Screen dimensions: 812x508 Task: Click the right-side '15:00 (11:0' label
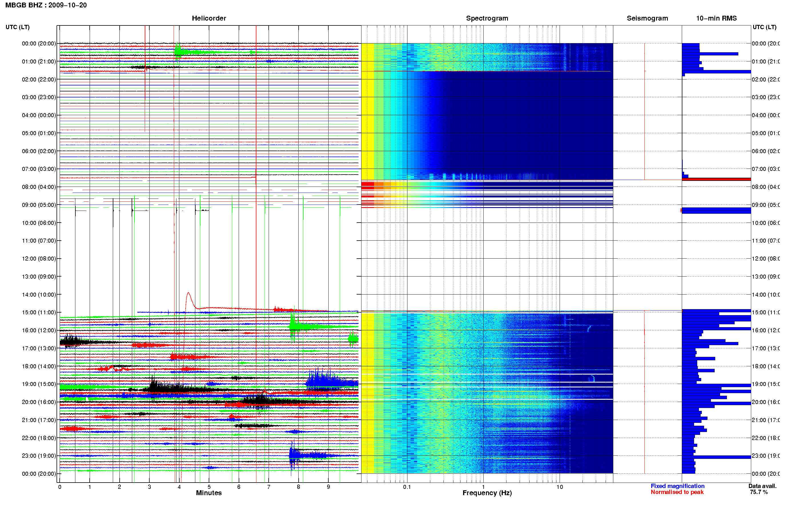(765, 313)
